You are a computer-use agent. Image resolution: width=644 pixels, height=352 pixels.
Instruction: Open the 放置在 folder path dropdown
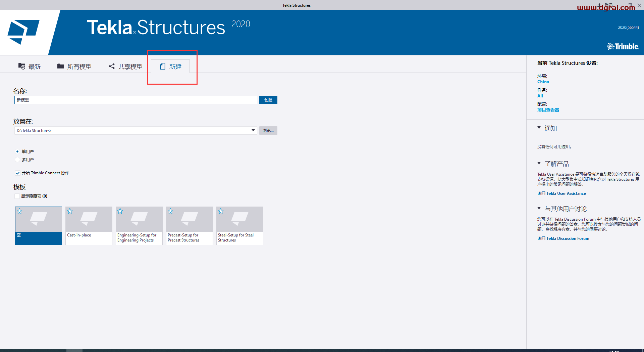point(253,130)
